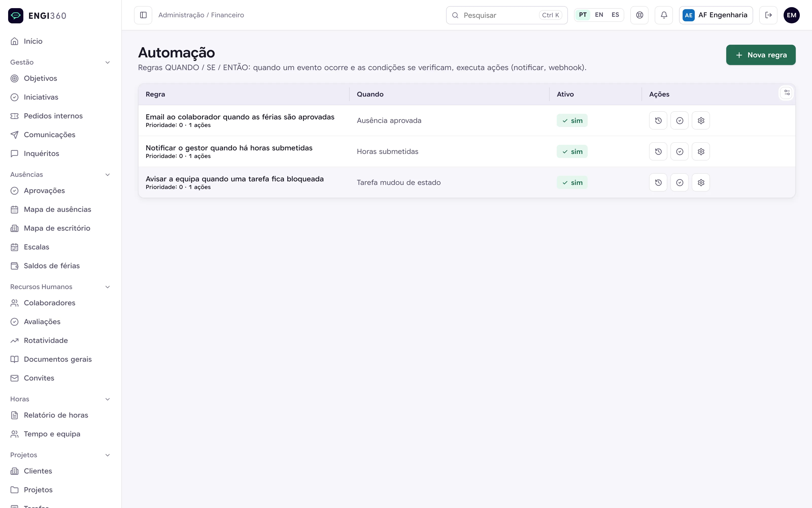Go to Início in sidebar
The height and width of the screenshot is (508, 812).
tap(60, 41)
